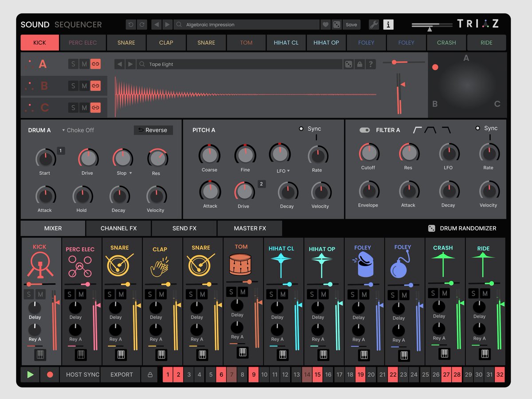This screenshot has width=532, height=399.
Task: Click the Kick channel pan slider
Action: (40, 284)
